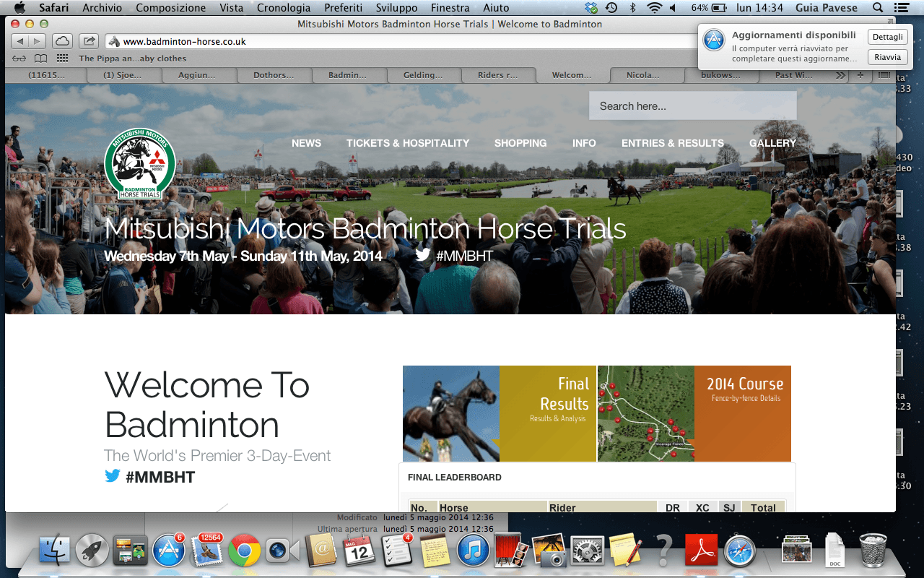Image resolution: width=924 pixels, height=578 pixels.
Task: Open Mail stamp icon in Dock
Action: point(206,551)
